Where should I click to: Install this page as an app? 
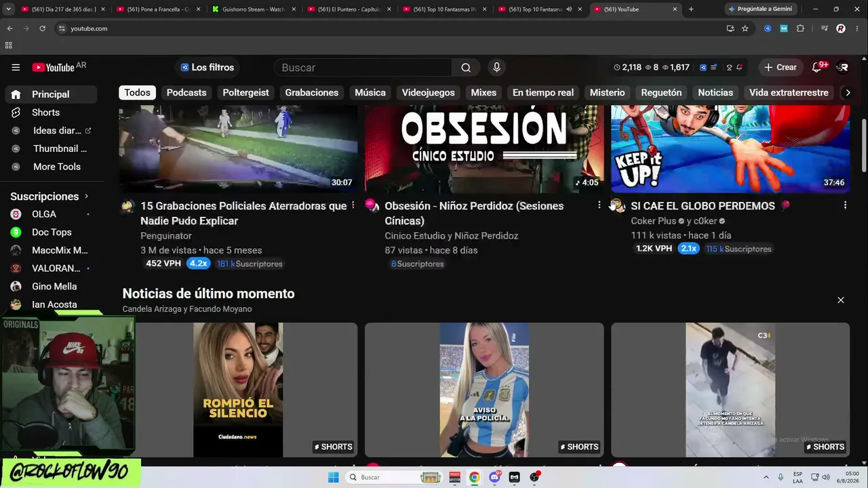coord(730,28)
